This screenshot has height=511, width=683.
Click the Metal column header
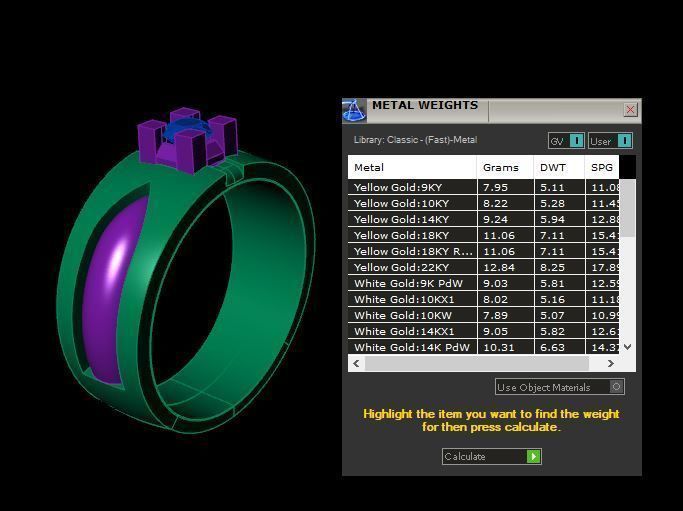click(x=412, y=167)
